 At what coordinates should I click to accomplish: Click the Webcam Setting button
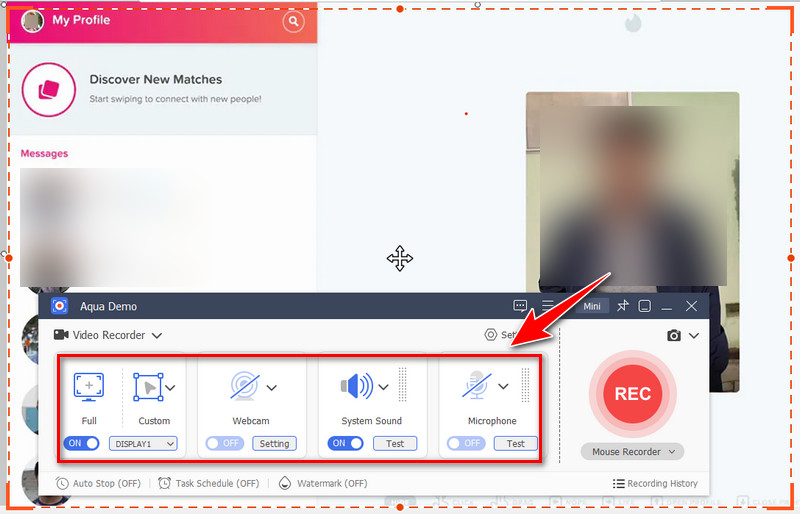[274, 443]
